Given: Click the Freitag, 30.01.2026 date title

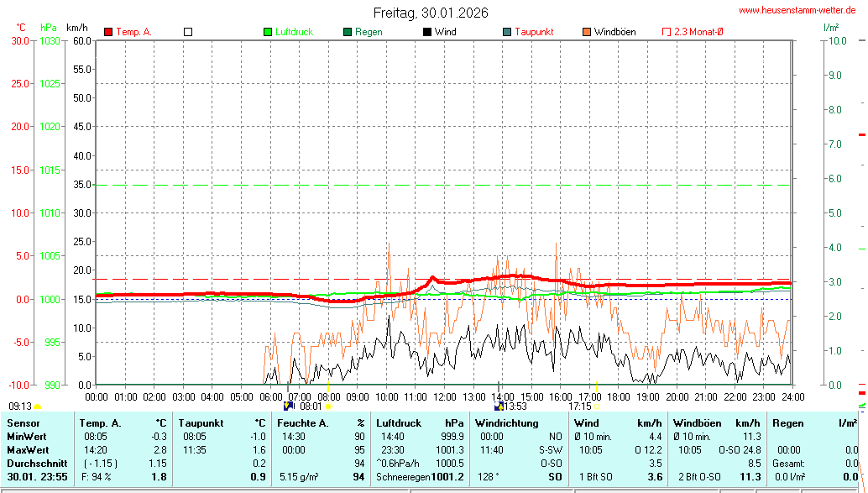Looking at the screenshot, I should [431, 13].
